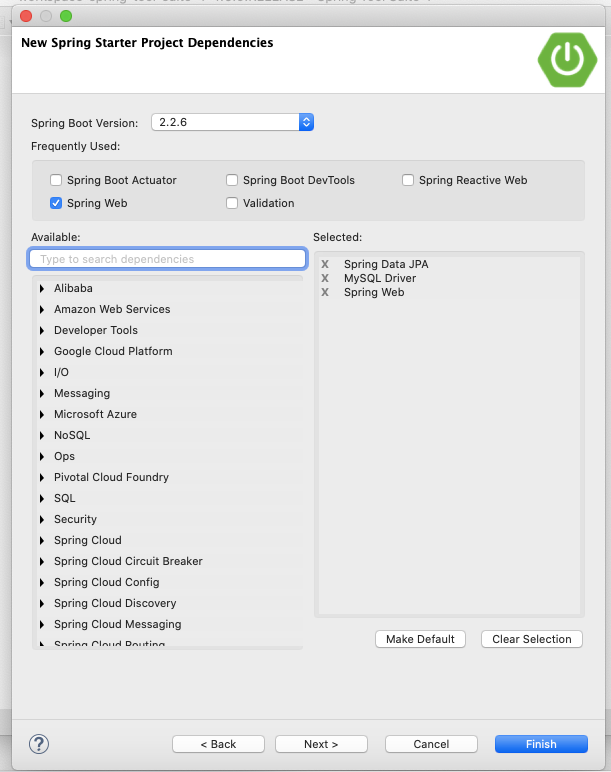Expand the Amazon Web Services category
611x772 pixels.
42,310
